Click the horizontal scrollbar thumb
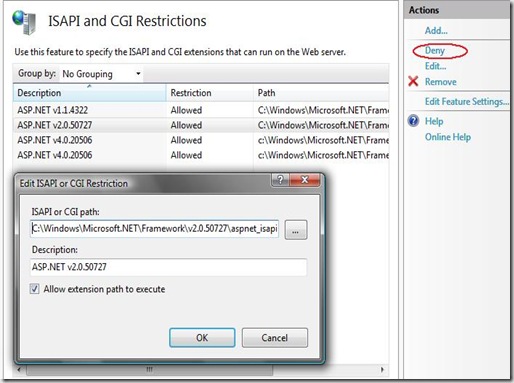 [x=150, y=370]
